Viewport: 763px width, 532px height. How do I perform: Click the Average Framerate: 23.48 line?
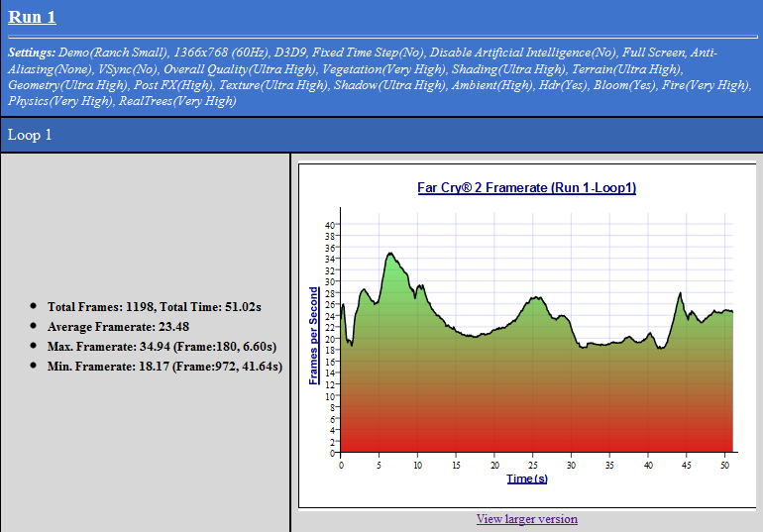118,327
